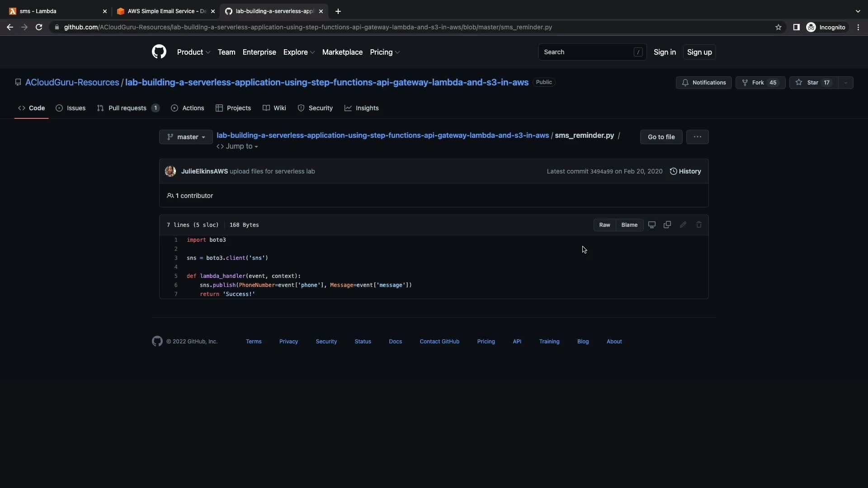The image size is (868, 488).
Task: Expand the Product menu
Action: [193, 52]
